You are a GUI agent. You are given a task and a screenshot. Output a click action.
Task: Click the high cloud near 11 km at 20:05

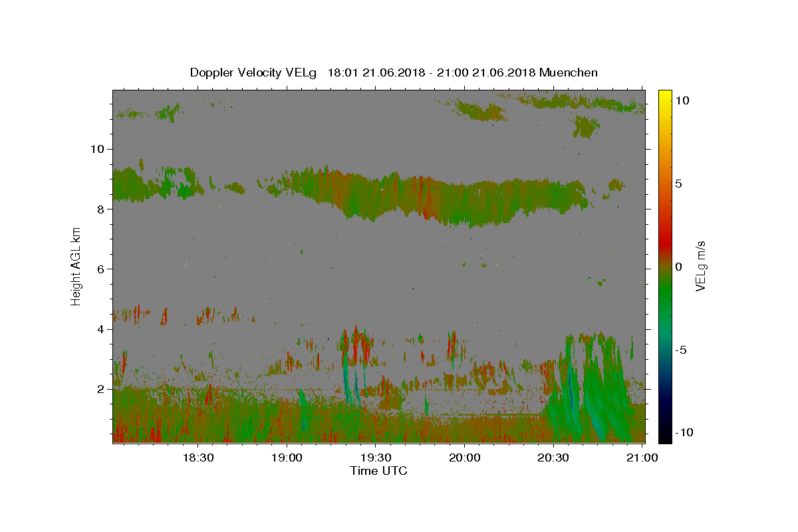click(480, 110)
